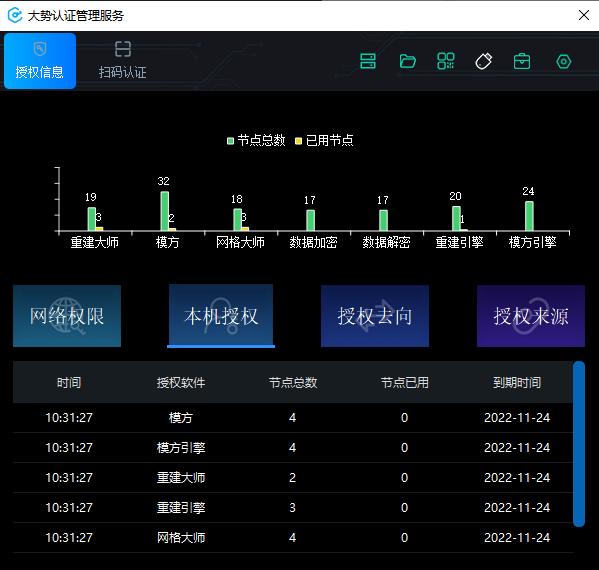Click the green 数据加密 bar labeled 17

pos(311,220)
